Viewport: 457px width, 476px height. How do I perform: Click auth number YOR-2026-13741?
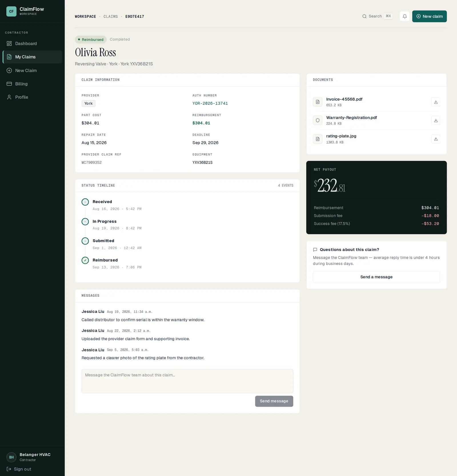[x=210, y=103]
